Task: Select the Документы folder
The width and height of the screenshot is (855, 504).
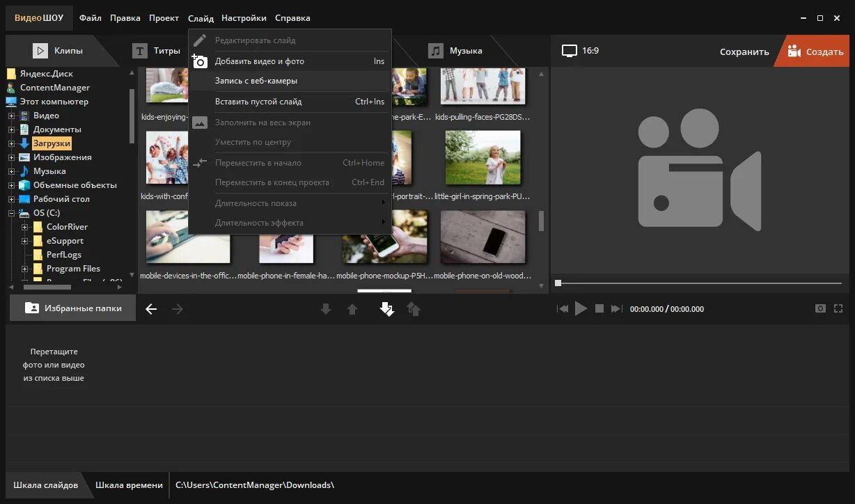Action: pyautogui.click(x=57, y=129)
